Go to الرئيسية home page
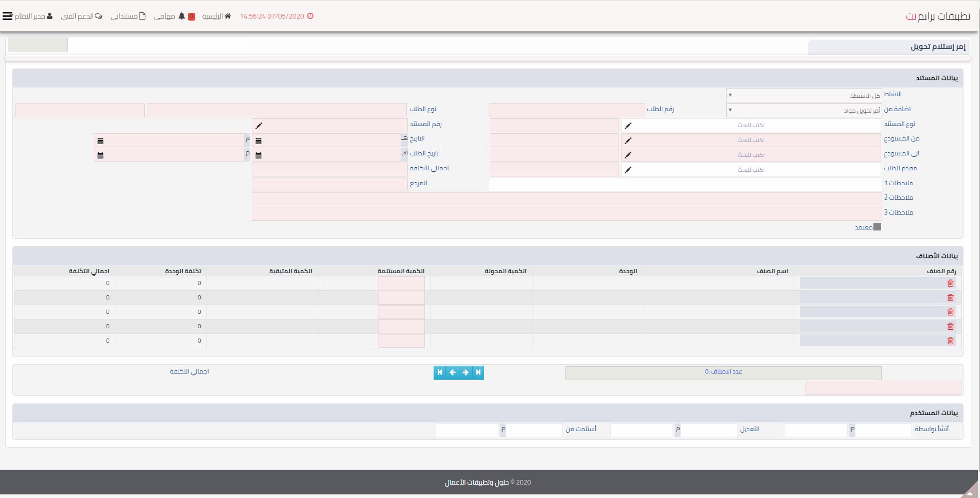 coord(216,16)
